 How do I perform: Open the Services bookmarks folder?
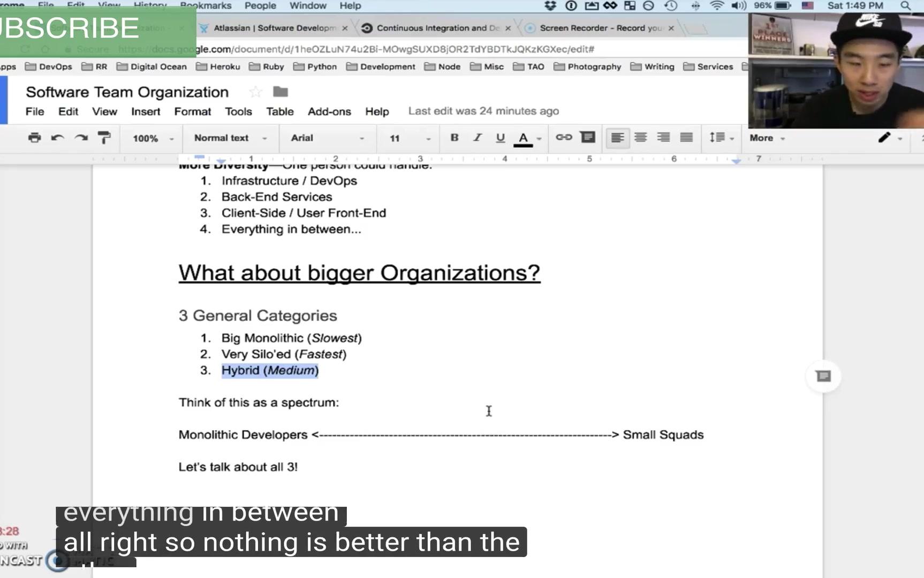coord(708,66)
